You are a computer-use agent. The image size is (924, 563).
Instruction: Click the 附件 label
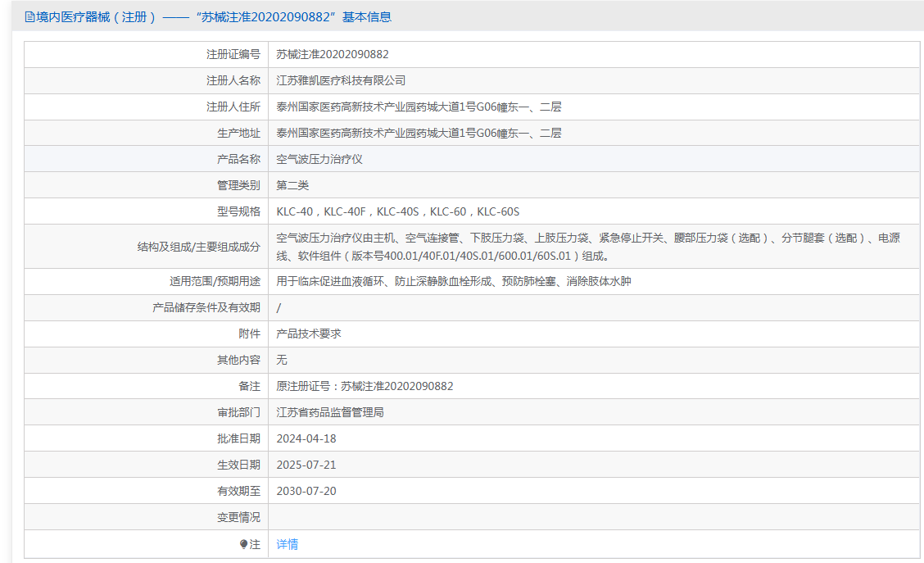(249, 334)
